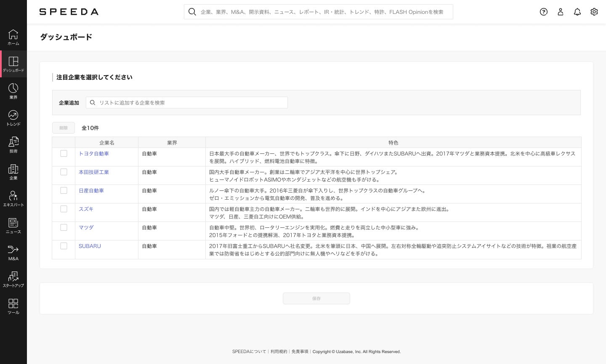Screen dimensions: 606x364
Task: Check the SUBARU row checkbox
Action: tap(64, 246)
